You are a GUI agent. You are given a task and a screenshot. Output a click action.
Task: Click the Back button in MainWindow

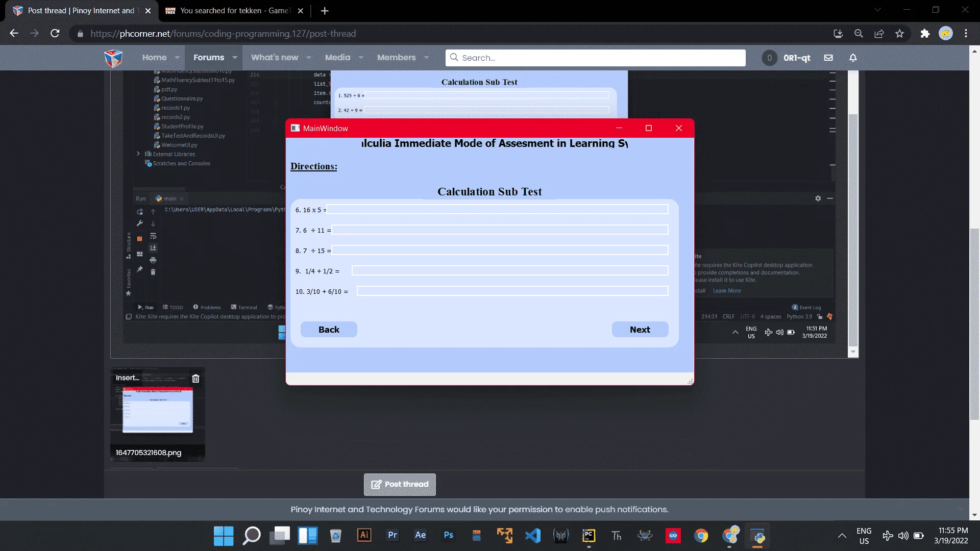tap(329, 330)
